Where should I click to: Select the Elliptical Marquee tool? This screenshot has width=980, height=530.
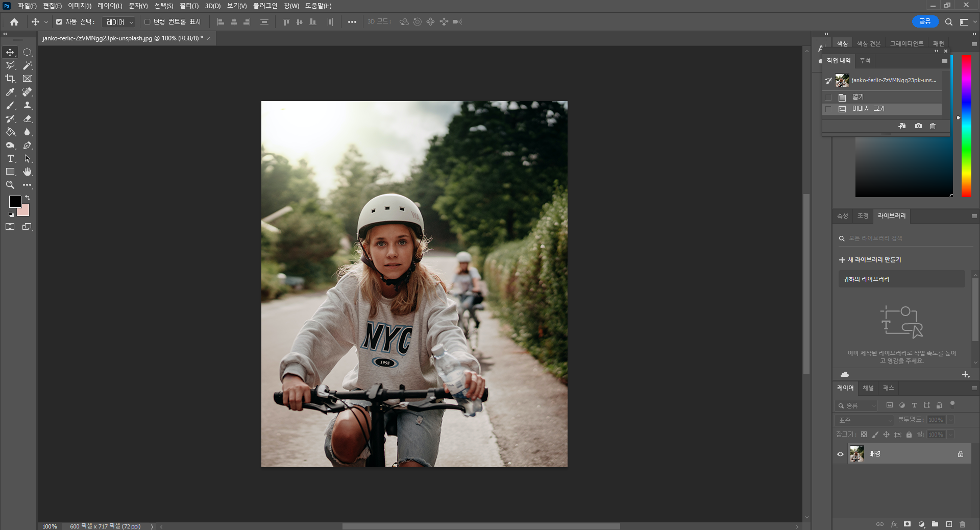pos(28,52)
